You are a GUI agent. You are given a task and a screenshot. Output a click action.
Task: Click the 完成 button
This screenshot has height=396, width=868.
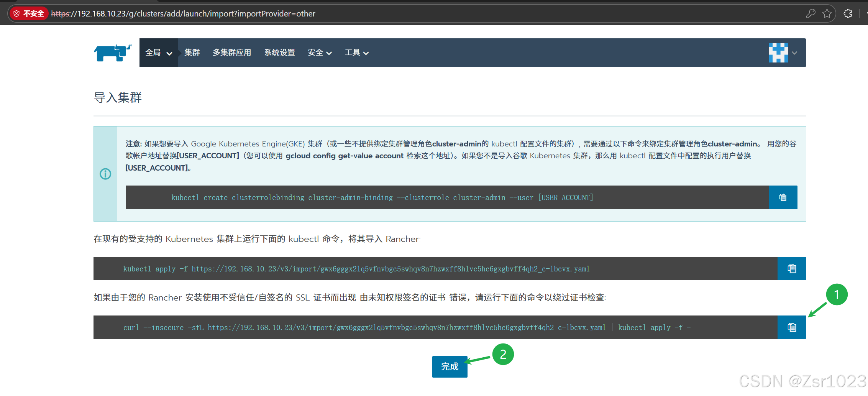pyautogui.click(x=450, y=367)
